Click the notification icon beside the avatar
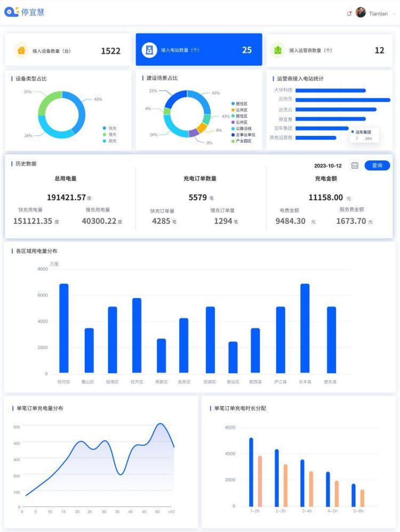The image size is (400, 532). pyautogui.click(x=349, y=13)
